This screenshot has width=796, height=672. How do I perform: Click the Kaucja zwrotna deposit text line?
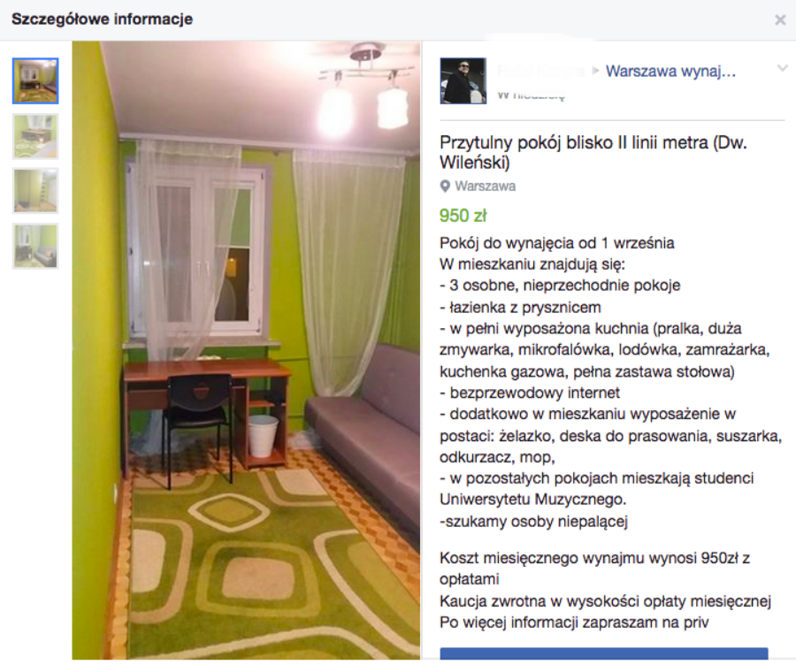coord(605,601)
